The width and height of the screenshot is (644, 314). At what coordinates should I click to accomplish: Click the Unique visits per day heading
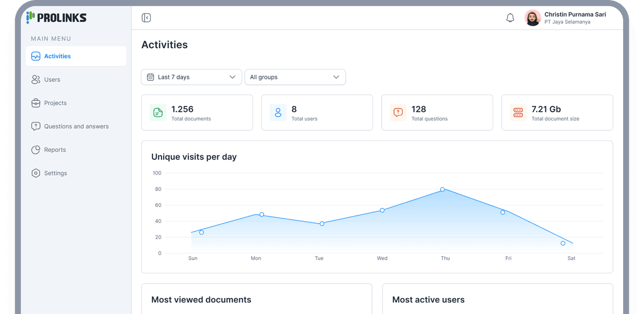point(194,157)
